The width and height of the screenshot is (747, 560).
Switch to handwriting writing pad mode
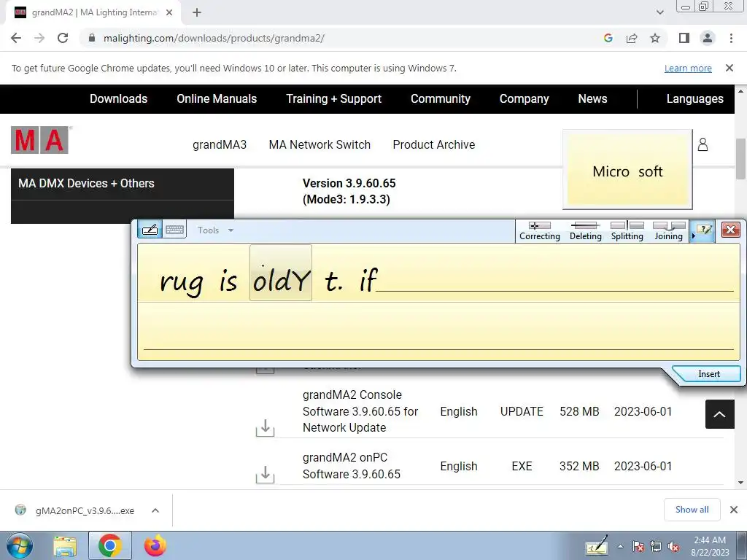point(150,230)
